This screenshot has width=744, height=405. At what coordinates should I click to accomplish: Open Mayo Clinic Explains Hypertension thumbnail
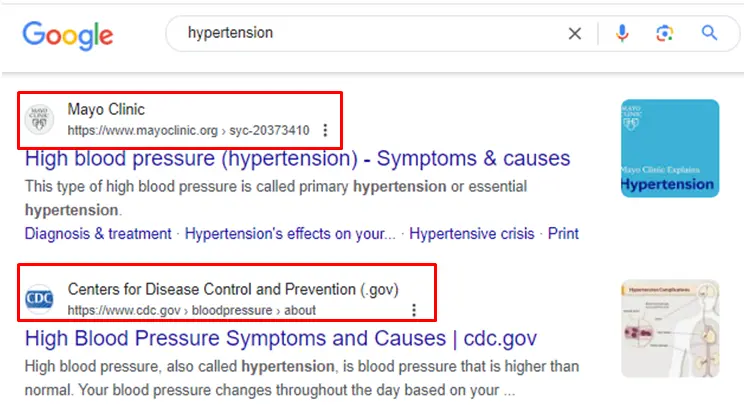click(x=669, y=148)
